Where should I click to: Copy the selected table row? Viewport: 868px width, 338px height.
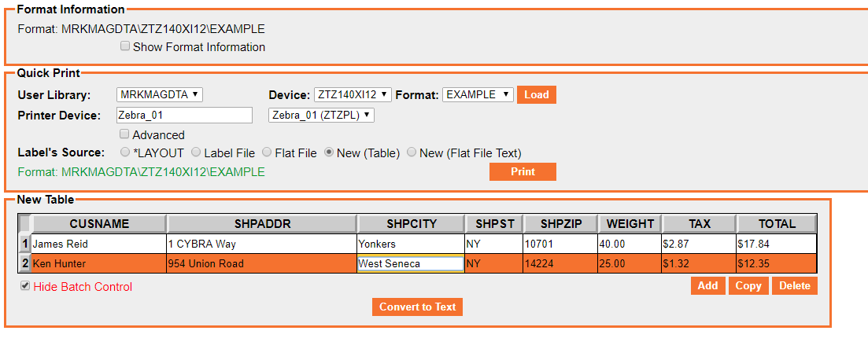pyautogui.click(x=748, y=285)
